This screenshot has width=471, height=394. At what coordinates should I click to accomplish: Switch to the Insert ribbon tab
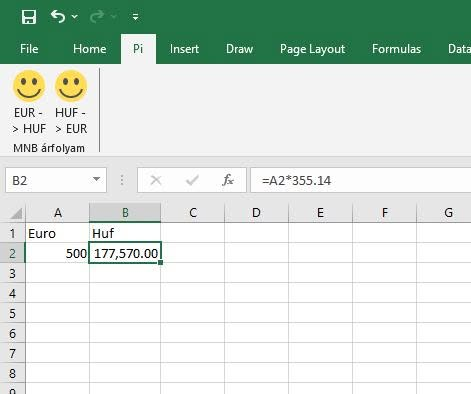(184, 49)
